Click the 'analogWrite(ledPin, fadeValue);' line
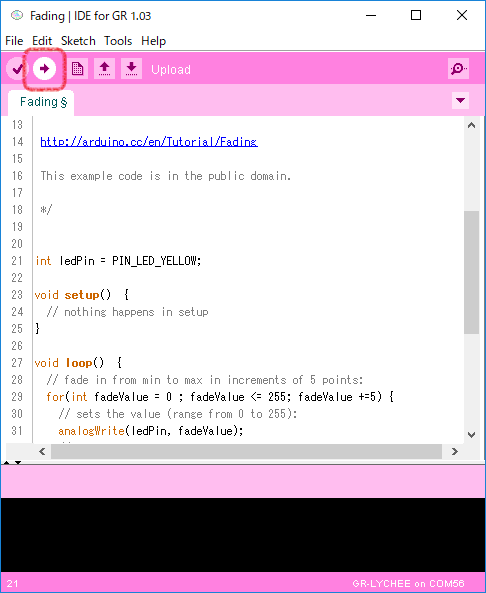Viewport: 486px width, 593px height. (x=151, y=431)
